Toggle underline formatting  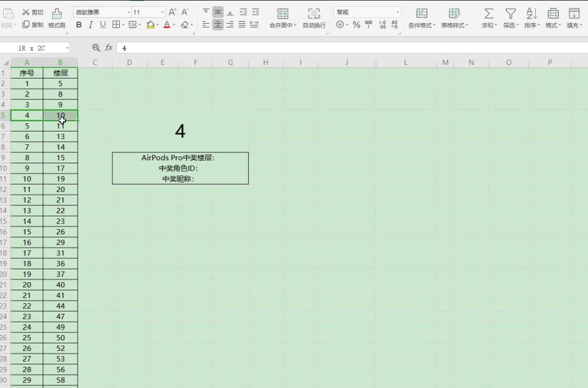103,25
